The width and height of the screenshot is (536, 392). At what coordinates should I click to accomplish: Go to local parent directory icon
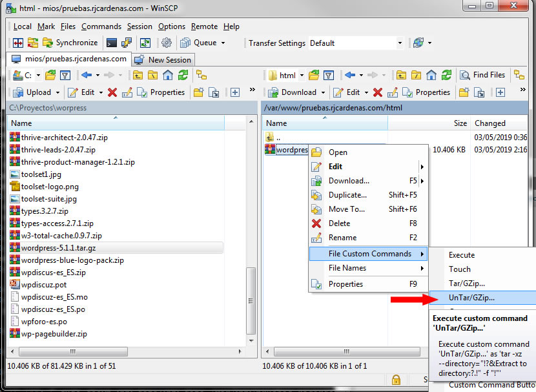[138, 75]
